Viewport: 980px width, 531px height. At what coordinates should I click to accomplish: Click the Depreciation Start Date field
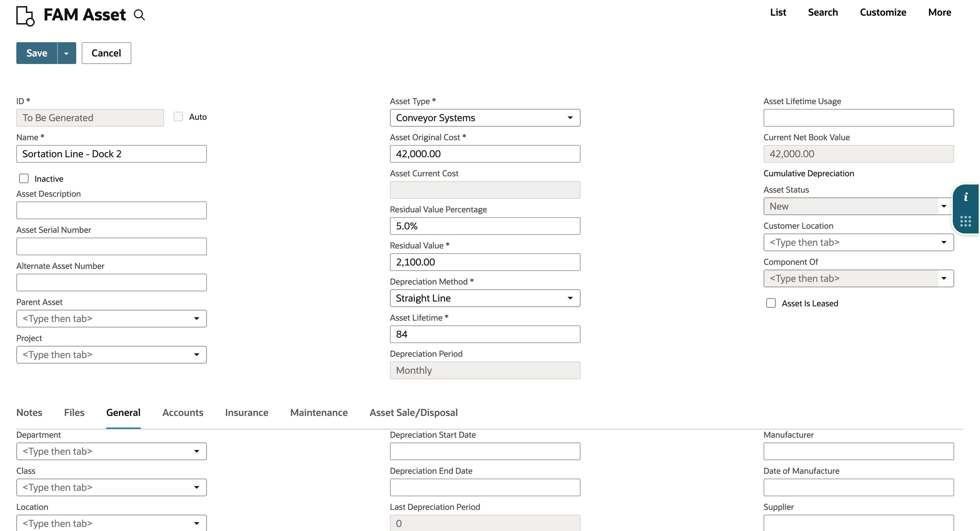pyautogui.click(x=485, y=451)
